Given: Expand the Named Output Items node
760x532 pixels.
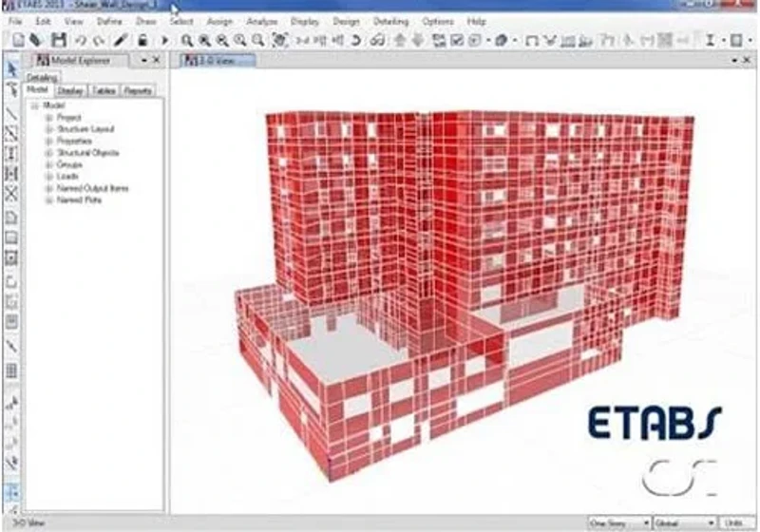Looking at the screenshot, I should pyautogui.click(x=48, y=188).
